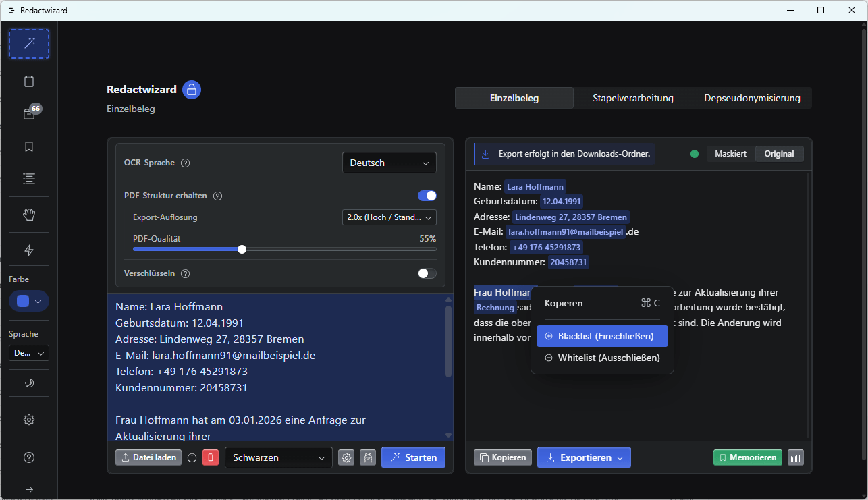
Task: Click the lightning bolt icon in sidebar
Action: pos(29,250)
